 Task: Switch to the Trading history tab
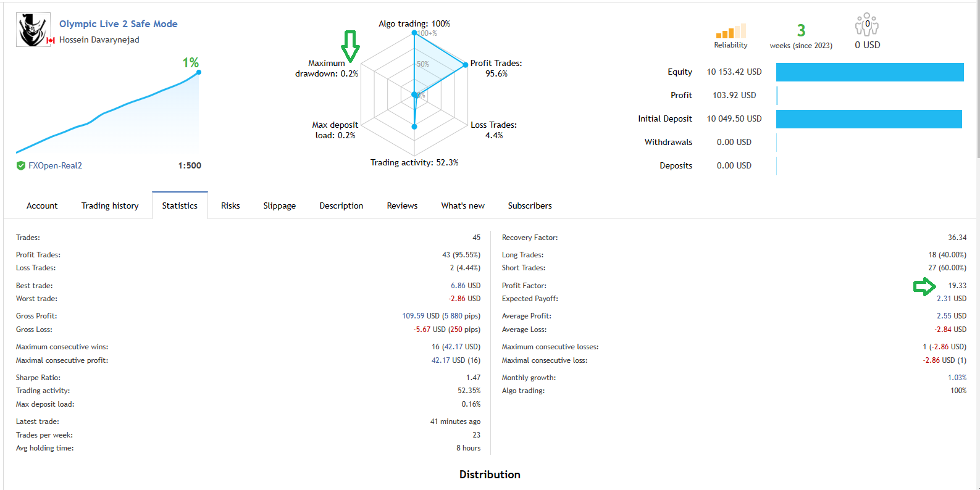pyautogui.click(x=110, y=206)
